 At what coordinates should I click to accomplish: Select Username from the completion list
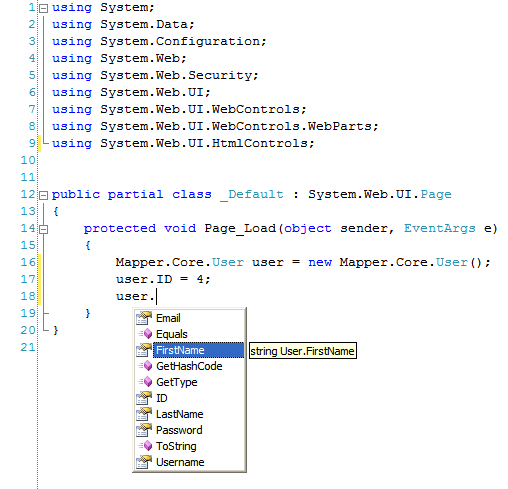pyautogui.click(x=180, y=462)
